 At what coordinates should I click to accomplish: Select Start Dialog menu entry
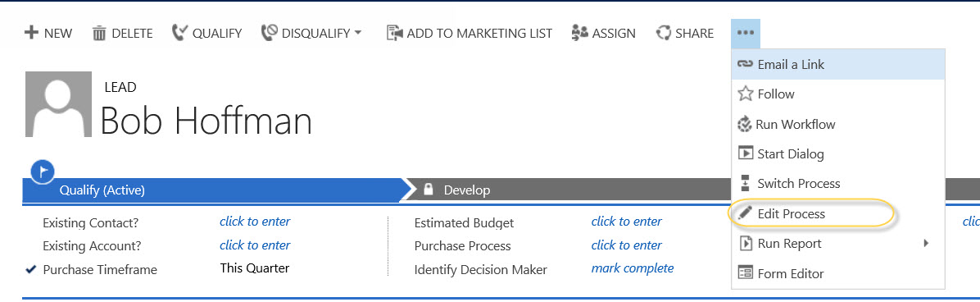pos(837,153)
